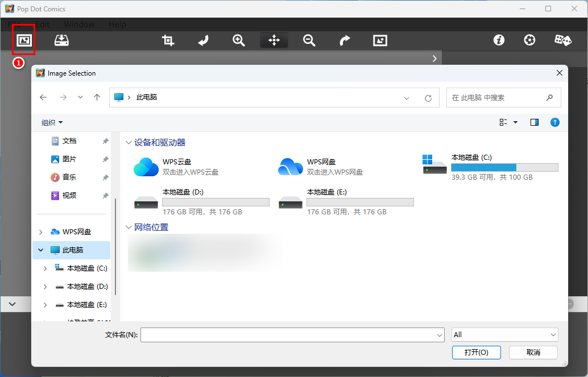Click the fit image toolbar icon
The height and width of the screenshot is (377, 588).
click(x=380, y=40)
